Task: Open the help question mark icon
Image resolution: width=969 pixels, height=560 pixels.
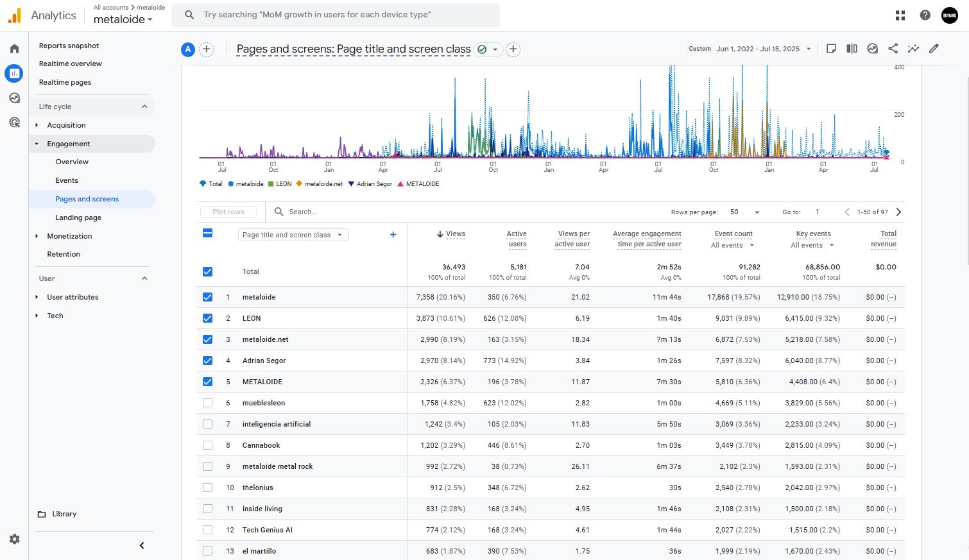Action: [925, 15]
